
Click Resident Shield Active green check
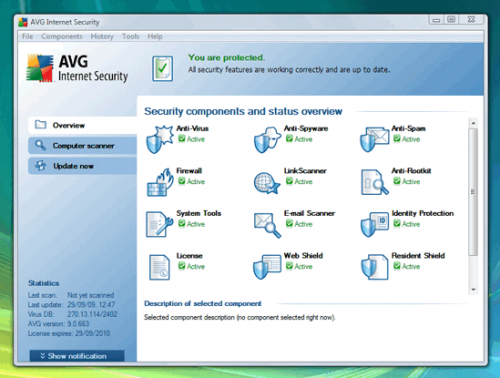[x=397, y=266]
